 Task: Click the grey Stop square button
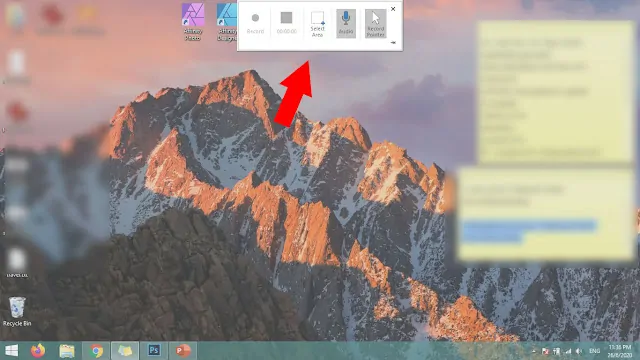(x=286, y=18)
